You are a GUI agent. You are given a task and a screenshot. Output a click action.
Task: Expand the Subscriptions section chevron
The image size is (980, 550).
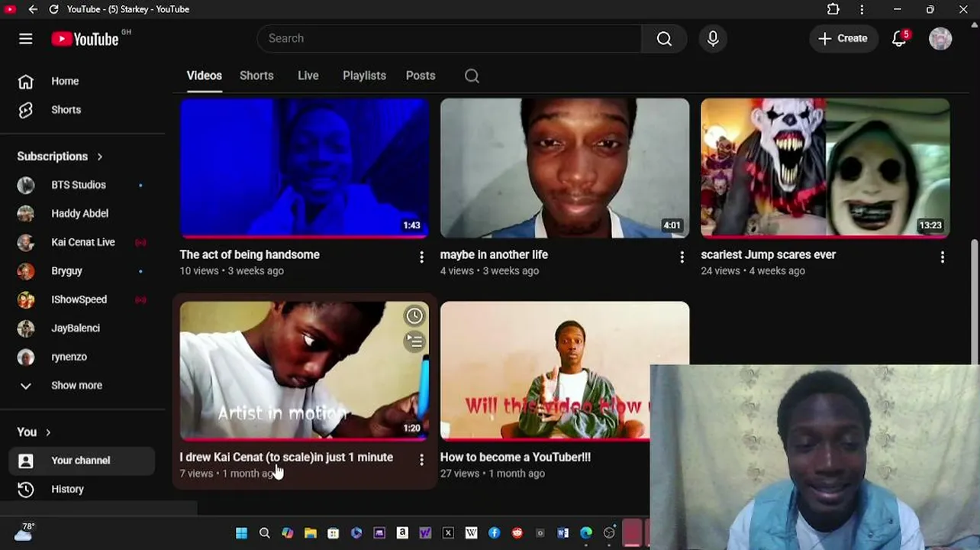99,157
